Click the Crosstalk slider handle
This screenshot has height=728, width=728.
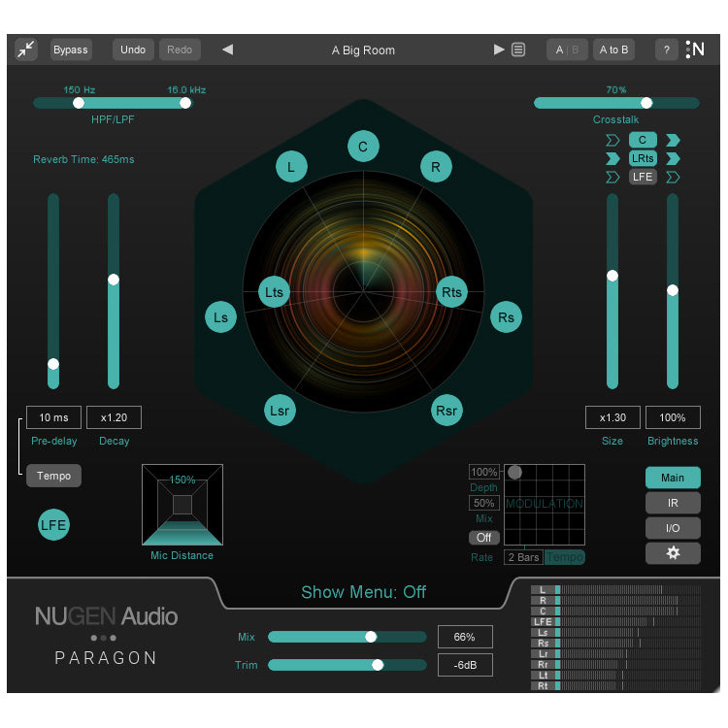coord(646,103)
